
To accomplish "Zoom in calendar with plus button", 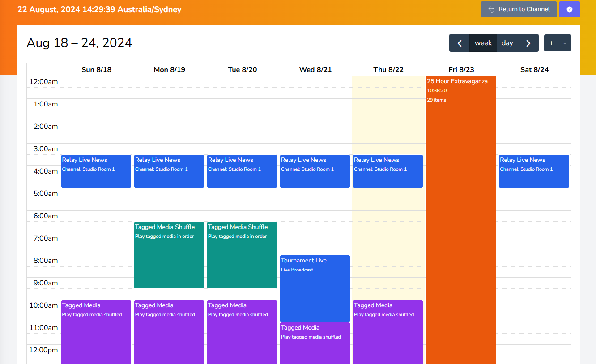I will 551,43.
